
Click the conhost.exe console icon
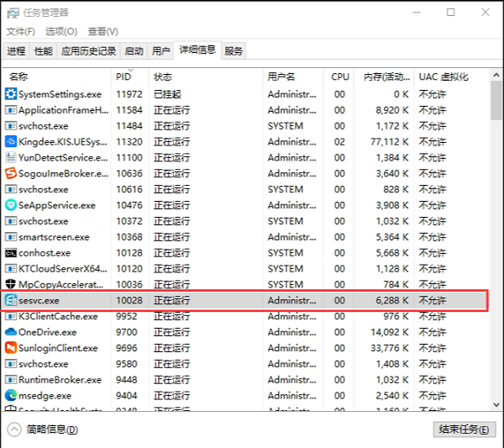[11, 253]
